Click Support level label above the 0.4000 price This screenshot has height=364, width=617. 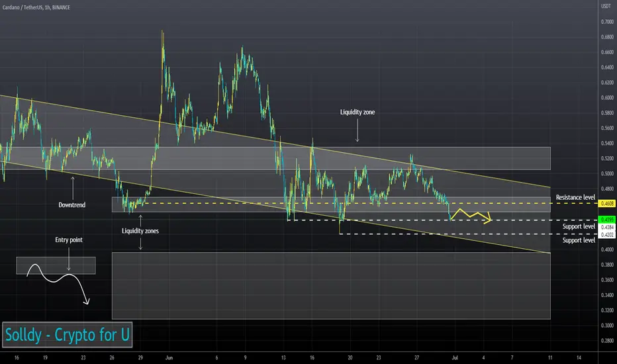click(x=579, y=240)
